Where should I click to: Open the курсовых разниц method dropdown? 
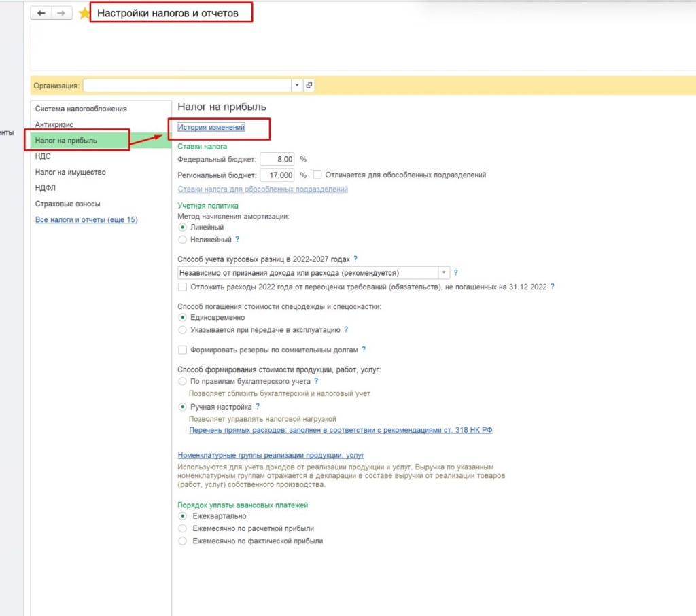click(x=444, y=272)
